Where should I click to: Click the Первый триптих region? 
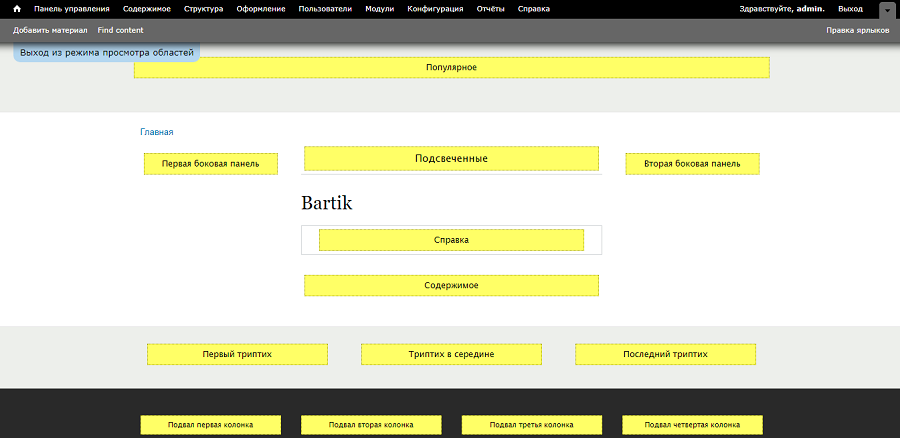tap(237, 354)
